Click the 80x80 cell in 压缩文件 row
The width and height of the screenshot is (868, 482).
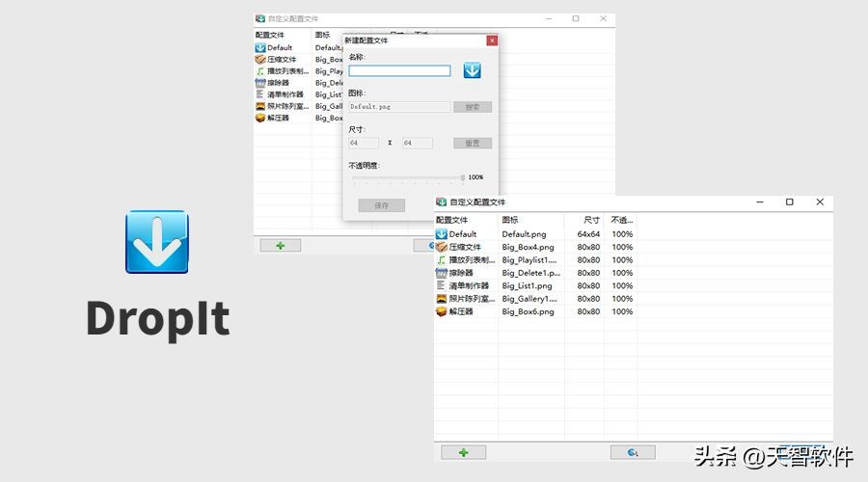click(x=588, y=247)
